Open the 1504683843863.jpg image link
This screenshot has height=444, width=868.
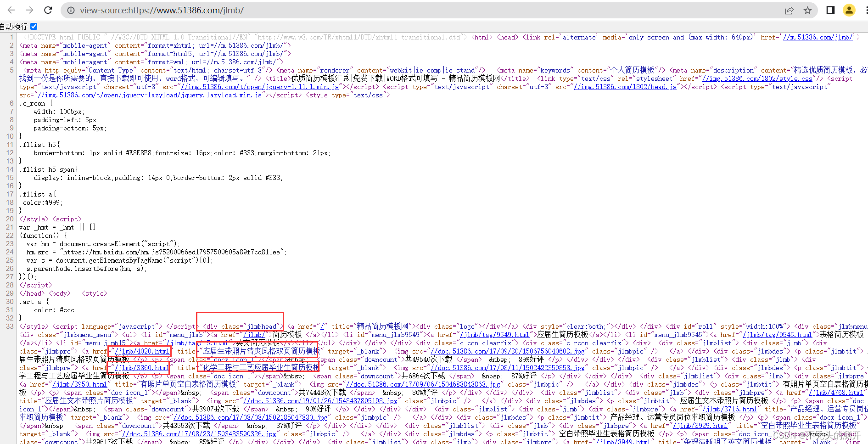pos(423,384)
